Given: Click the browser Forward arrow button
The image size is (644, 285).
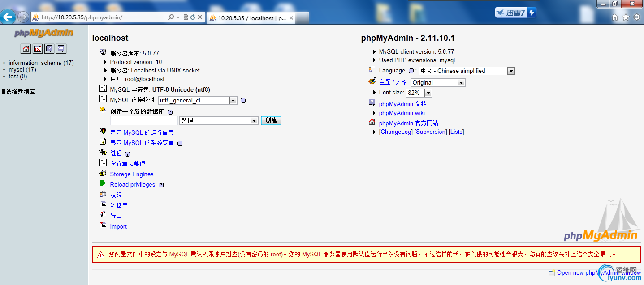Looking at the screenshot, I should [23, 17].
